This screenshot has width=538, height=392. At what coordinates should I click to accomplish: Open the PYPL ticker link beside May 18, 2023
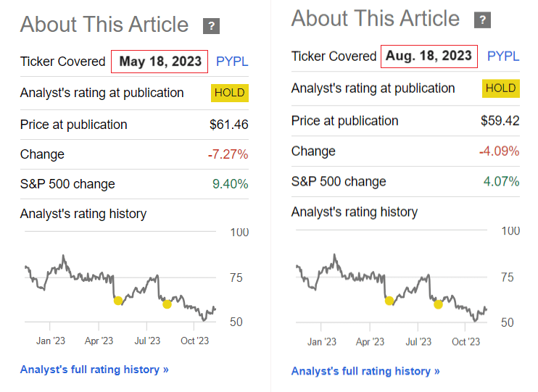point(232,62)
